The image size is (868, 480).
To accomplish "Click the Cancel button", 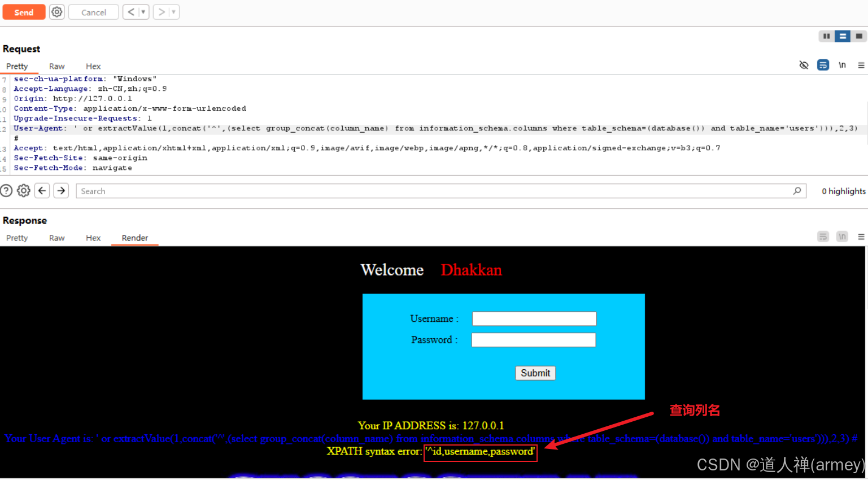I will [x=94, y=12].
